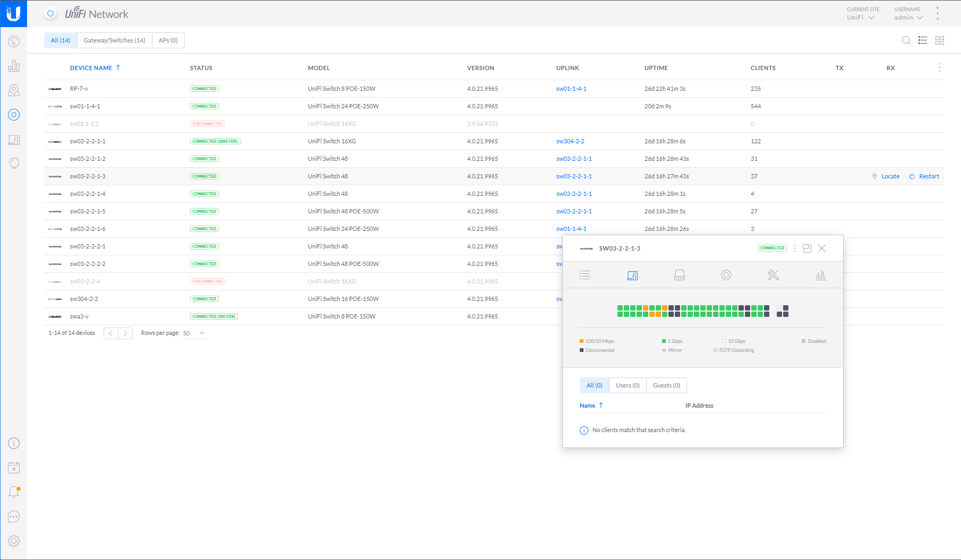961x560 pixels.
Task: Click Locate for sw03-2-2-1-3
Action: click(886, 176)
